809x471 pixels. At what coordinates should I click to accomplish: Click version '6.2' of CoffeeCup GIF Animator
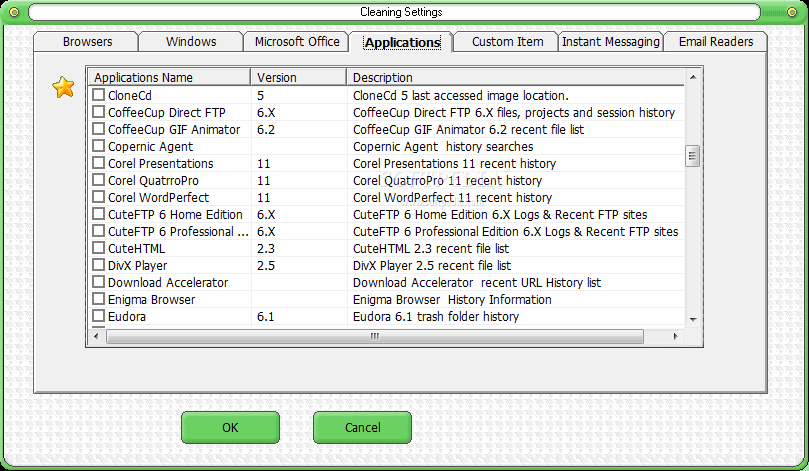point(266,129)
